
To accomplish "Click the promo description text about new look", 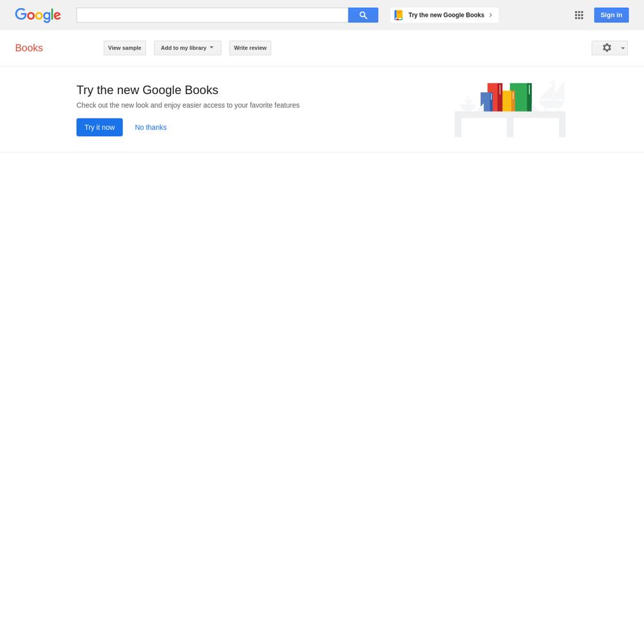I will 187,105.
